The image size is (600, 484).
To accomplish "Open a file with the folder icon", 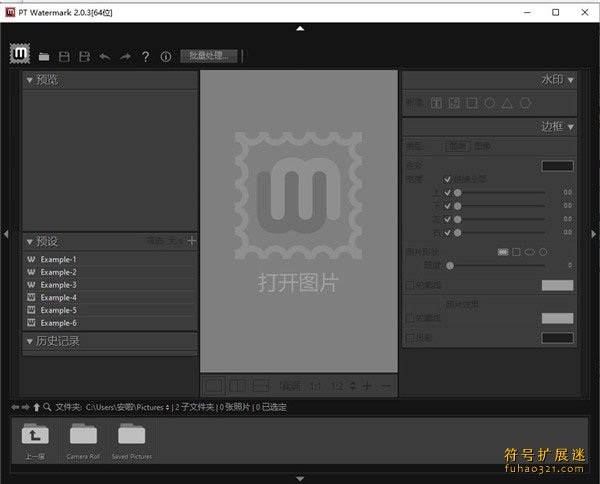I will [44, 57].
